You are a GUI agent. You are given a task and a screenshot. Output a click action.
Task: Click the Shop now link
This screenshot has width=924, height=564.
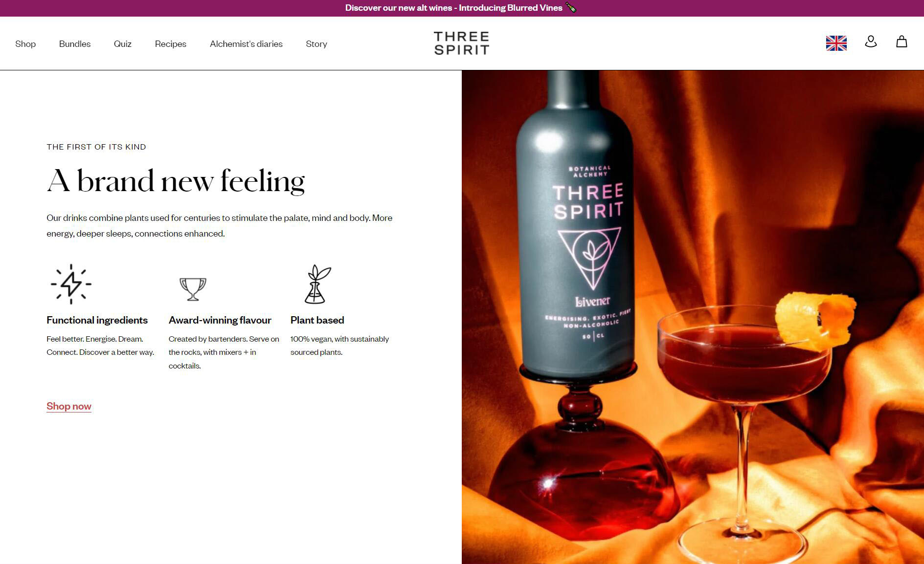pyautogui.click(x=69, y=406)
